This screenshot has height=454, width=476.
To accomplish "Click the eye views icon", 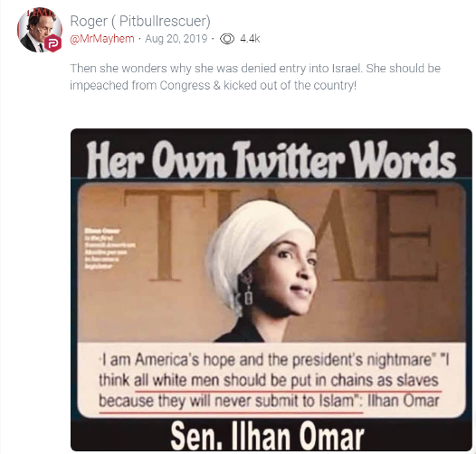I will click(x=227, y=39).
